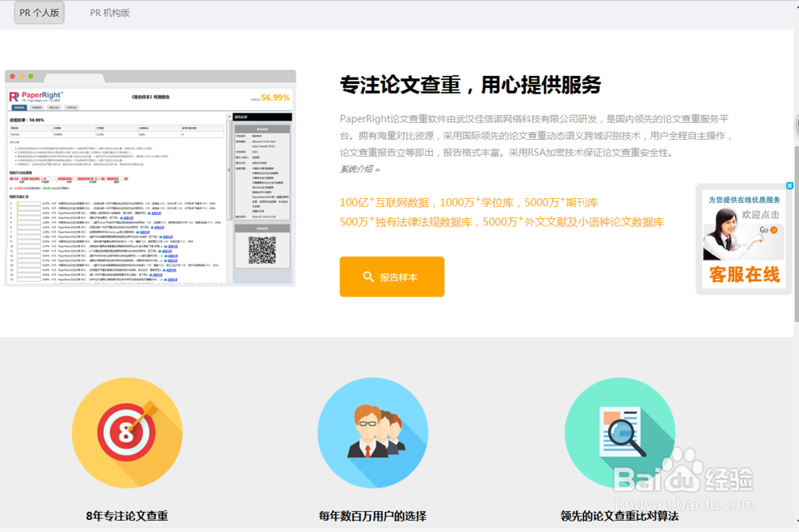Open the sample detection report screenshot
Viewport: 799px width, 532px height.
[x=150, y=178]
